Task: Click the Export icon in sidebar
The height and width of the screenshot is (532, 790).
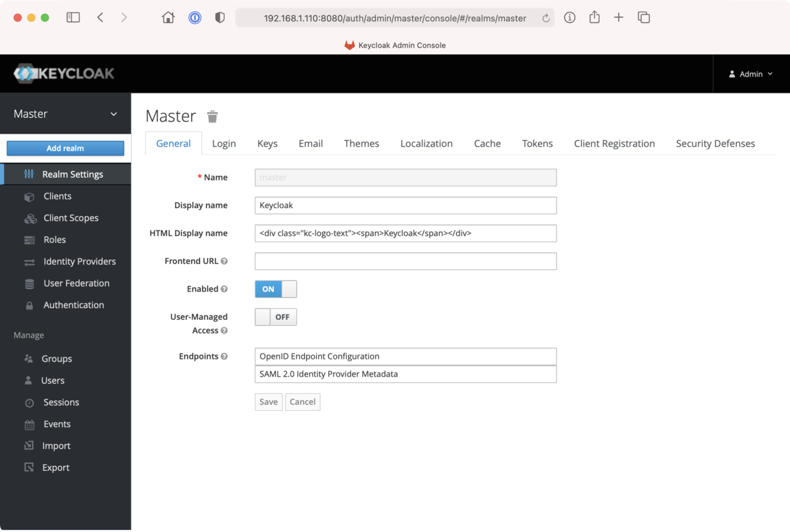Action: (28, 467)
